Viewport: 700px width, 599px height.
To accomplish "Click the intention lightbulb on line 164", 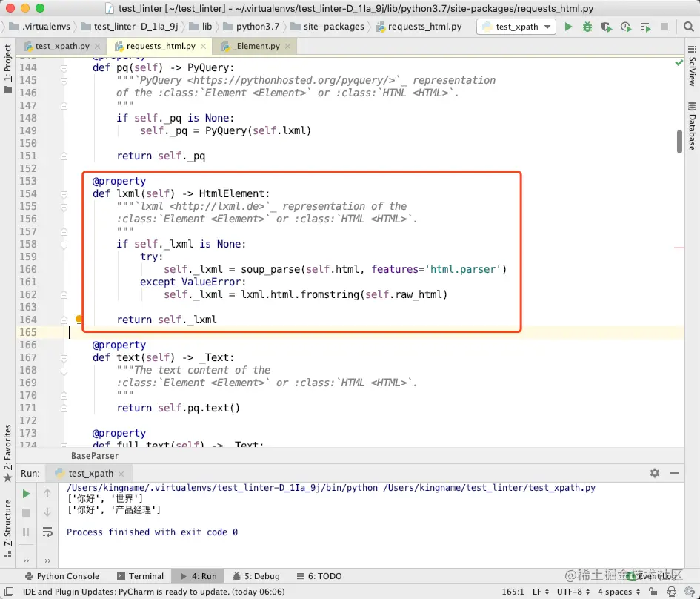I will pyautogui.click(x=79, y=319).
